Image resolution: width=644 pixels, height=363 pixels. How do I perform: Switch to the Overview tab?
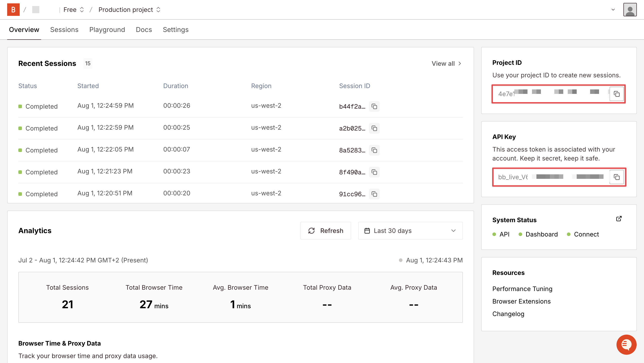[24, 30]
